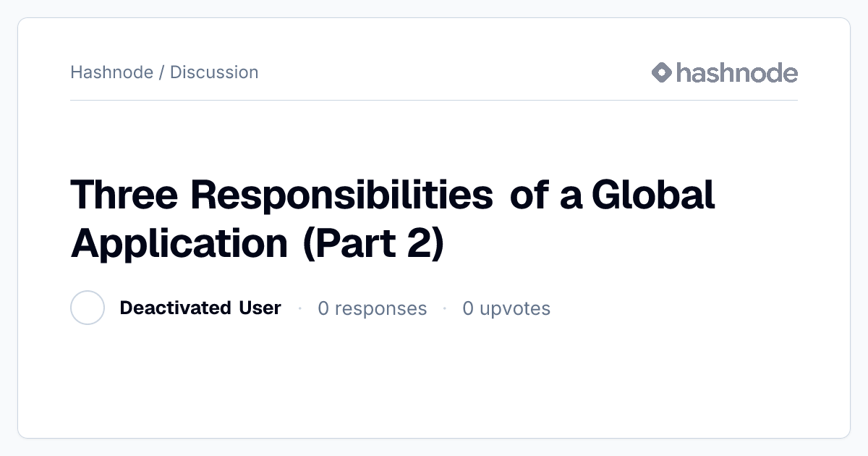
Task: Select the Discussion breadcrumb item
Action: coord(214,72)
